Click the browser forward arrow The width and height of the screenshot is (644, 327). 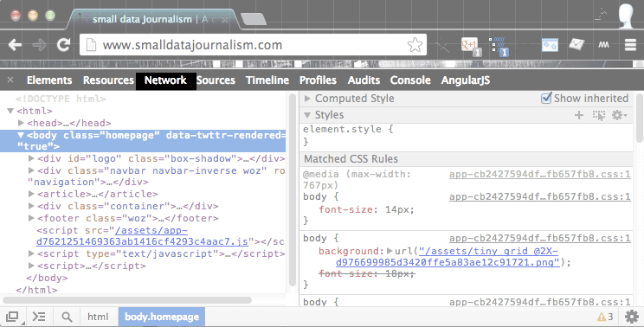(40, 45)
